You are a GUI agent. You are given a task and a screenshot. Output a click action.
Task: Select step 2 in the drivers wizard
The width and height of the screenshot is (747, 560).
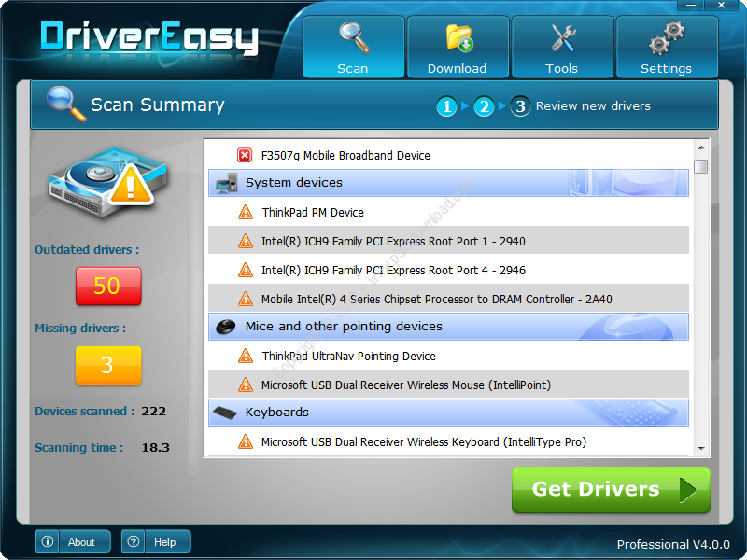(x=484, y=106)
